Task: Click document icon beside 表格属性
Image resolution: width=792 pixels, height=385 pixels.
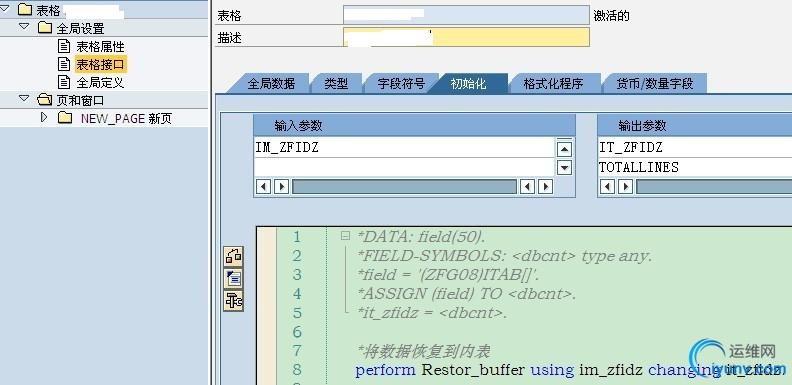Action: tap(64, 46)
